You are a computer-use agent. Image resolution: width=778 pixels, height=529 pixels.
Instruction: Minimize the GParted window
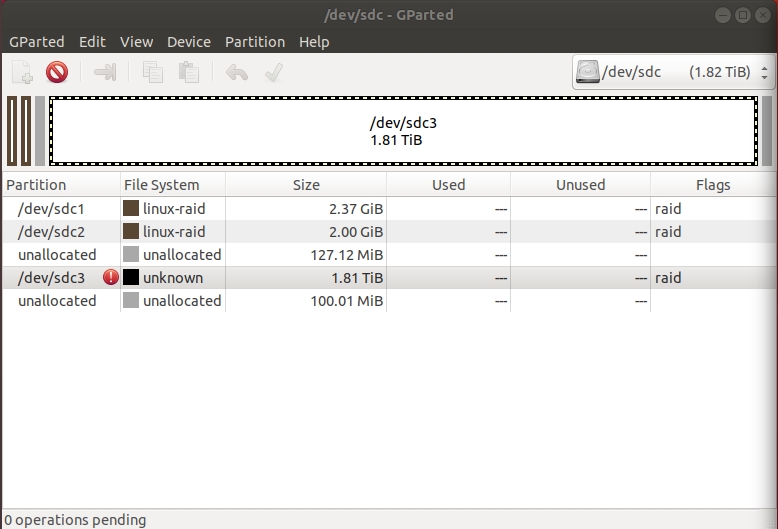(722, 15)
